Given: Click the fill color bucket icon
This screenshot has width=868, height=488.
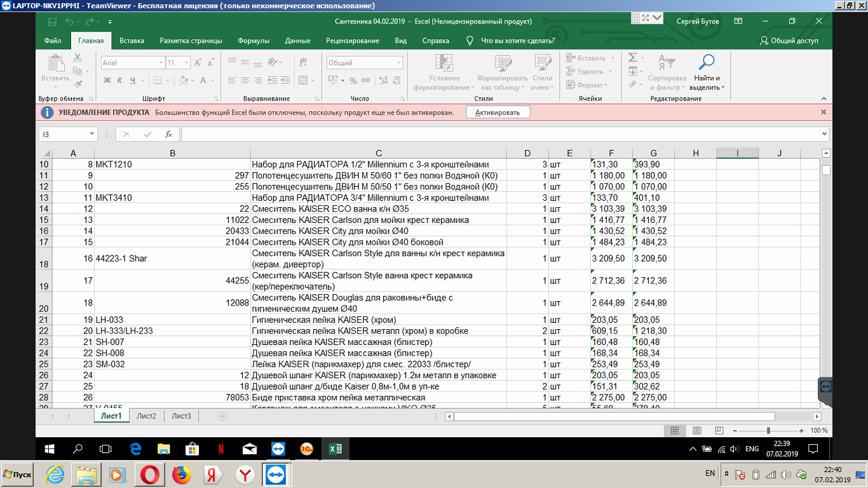Looking at the screenshot, I should [183, 80].
